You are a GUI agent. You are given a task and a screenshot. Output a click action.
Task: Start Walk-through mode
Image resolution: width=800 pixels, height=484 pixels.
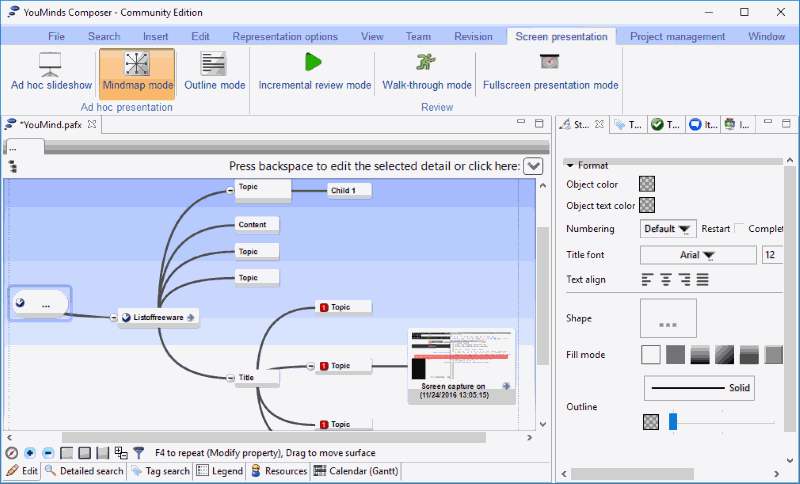click(x=427, y=72)
